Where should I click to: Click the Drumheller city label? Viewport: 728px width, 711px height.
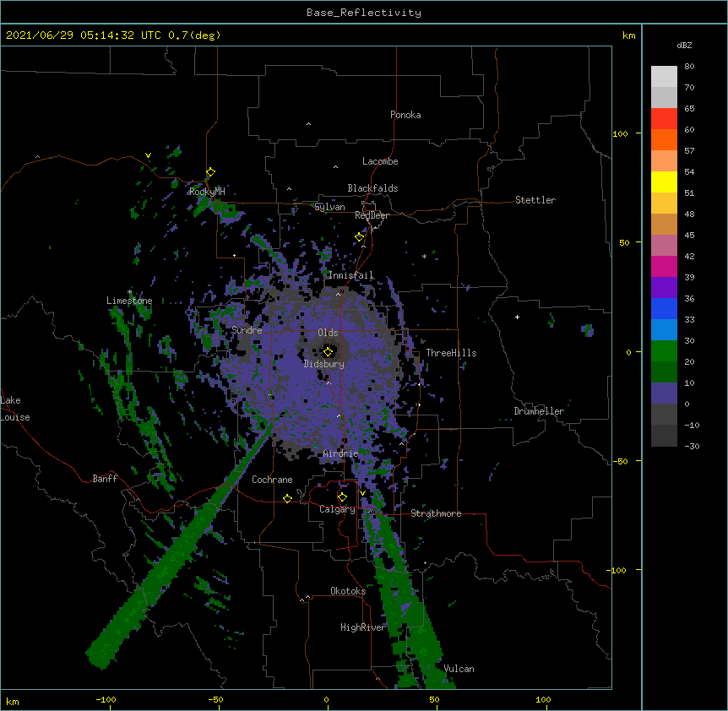click(539, 411)
